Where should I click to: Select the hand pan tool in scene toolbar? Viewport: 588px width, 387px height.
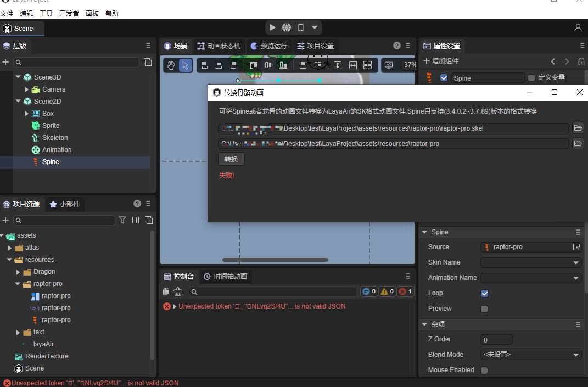coord(171,65)
